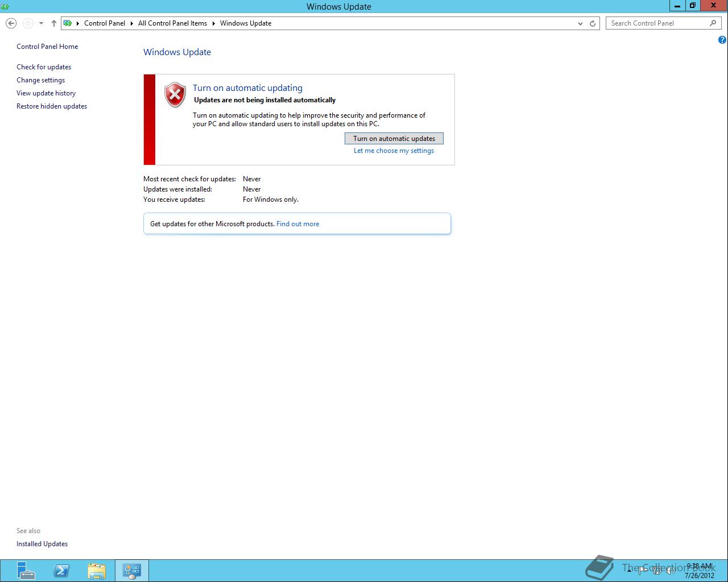Open the network tray icon
The image size is (728, 582).
click(x=657, y=570)
